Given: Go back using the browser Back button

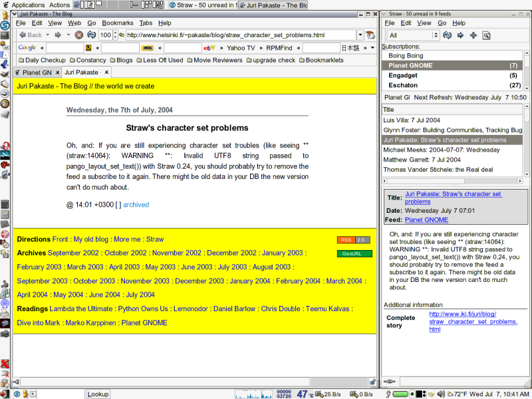Looking at the screenshot, I should (30, 35).
